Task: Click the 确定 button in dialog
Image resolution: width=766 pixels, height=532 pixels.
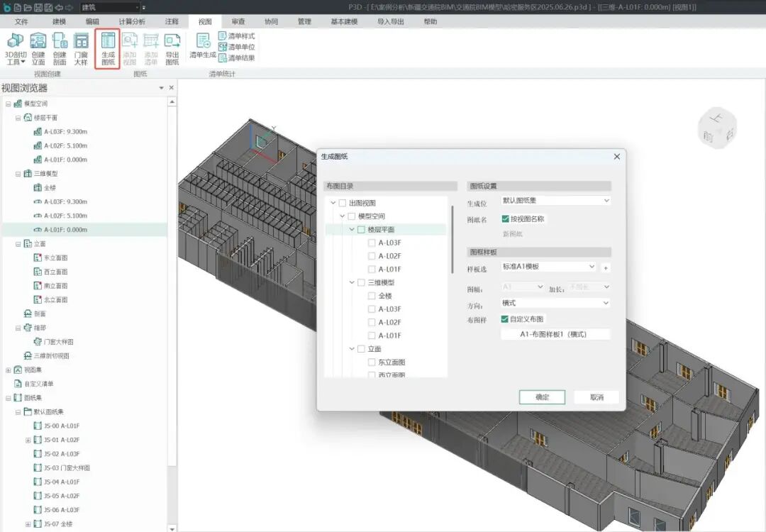Action: 543,397
